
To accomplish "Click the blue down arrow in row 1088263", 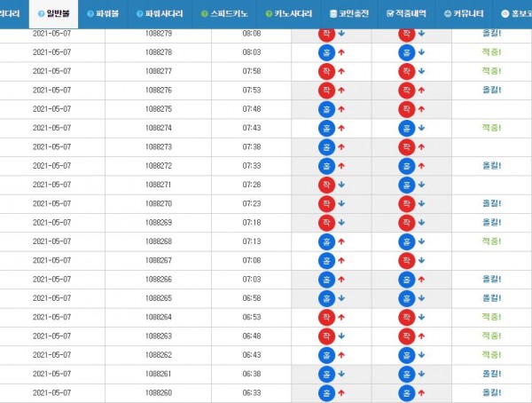I will [x=341, y=336].
